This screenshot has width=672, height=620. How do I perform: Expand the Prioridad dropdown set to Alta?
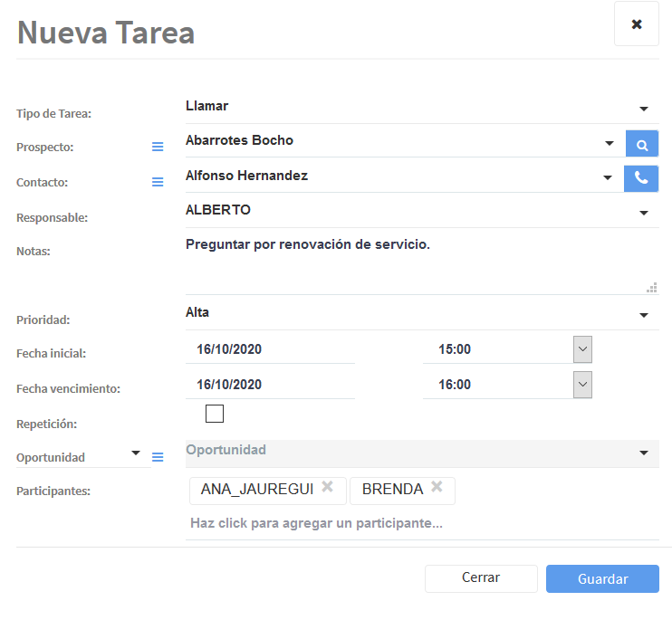pos(644,315)
